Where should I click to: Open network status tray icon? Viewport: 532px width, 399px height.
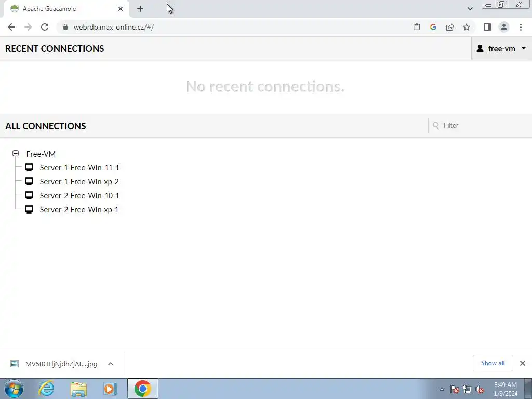coord(467,390)
